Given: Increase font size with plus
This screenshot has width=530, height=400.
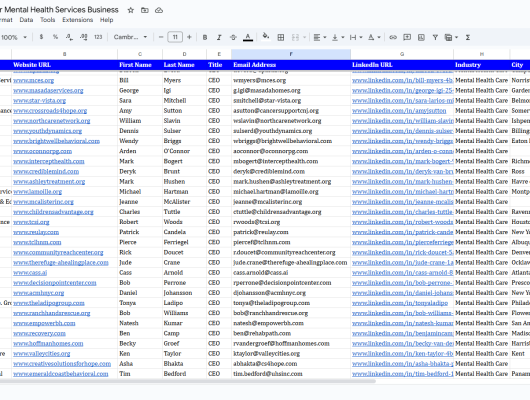Looking at the screenshot, I should (189, 37).
